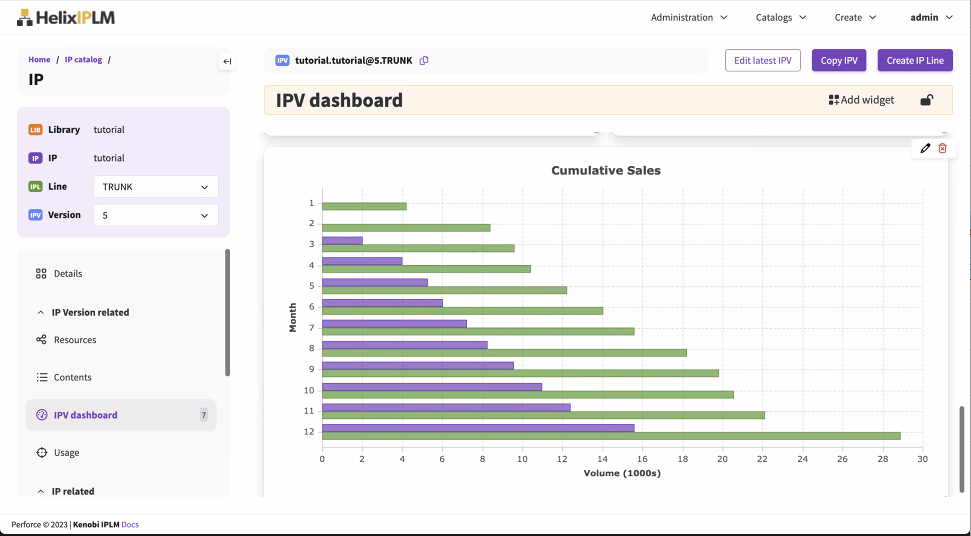The width and height of the screenshot is (971, 536).
Task: Click the Add widget button
Action: [x=861, y=100]
